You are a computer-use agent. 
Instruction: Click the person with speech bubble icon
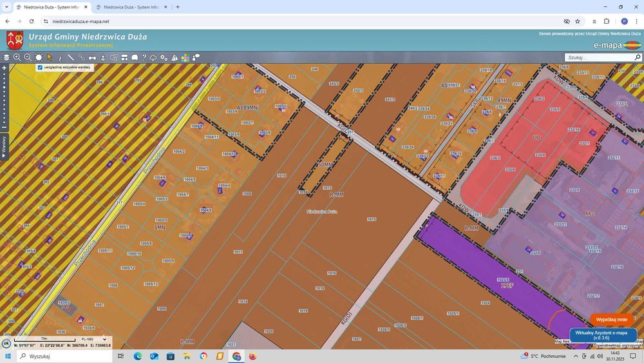coord(196,57)
